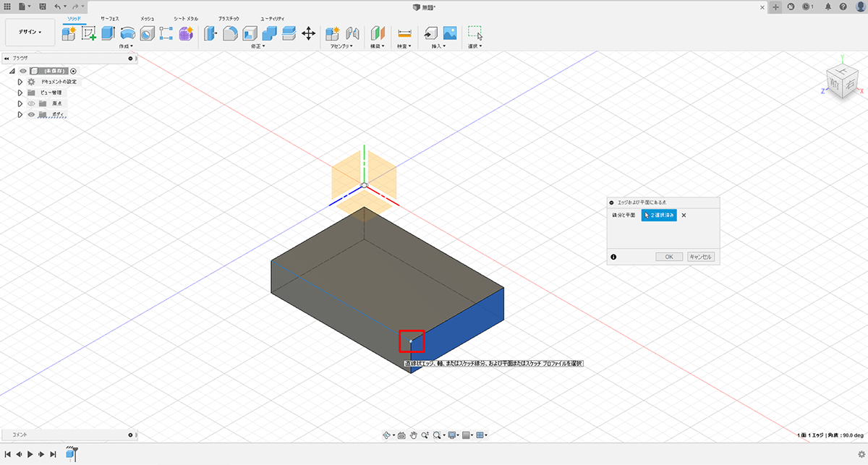Click the Insert image icon
Image resolution: width=868 pixels, height=465 pixels.
click(450, 33)
